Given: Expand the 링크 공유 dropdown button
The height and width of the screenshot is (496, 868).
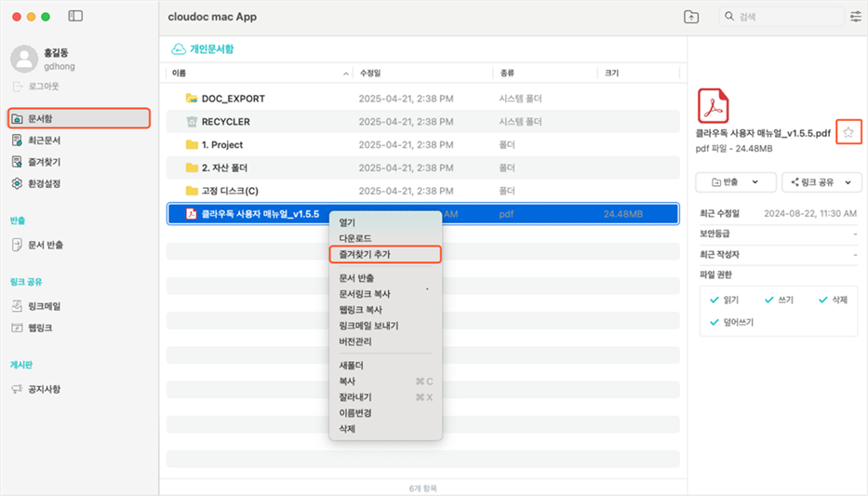Looking at the screenshot, I should point(821,182).
